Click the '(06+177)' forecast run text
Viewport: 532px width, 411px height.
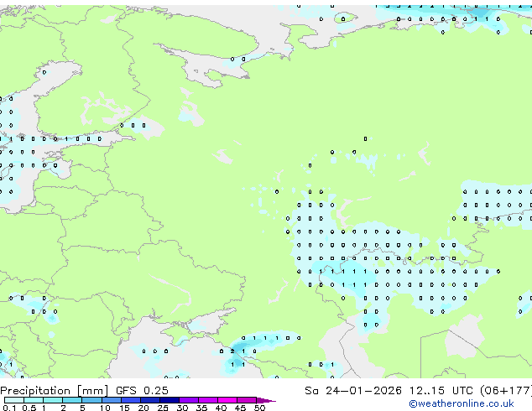click(x=506, y=391)
